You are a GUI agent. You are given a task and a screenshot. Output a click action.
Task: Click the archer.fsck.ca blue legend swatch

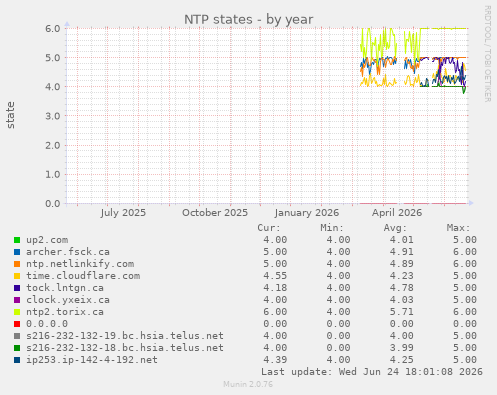pos(17,252)
